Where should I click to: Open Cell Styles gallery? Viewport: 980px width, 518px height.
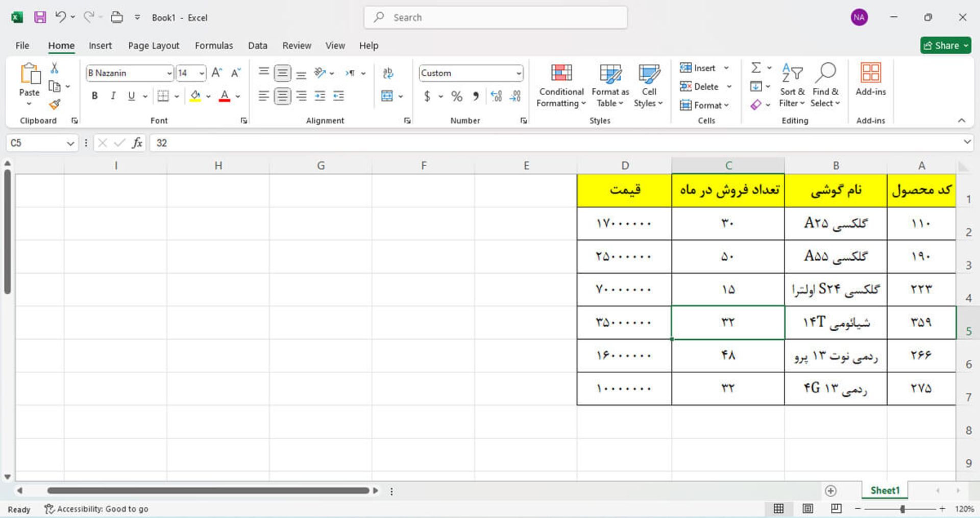point(648,85)
